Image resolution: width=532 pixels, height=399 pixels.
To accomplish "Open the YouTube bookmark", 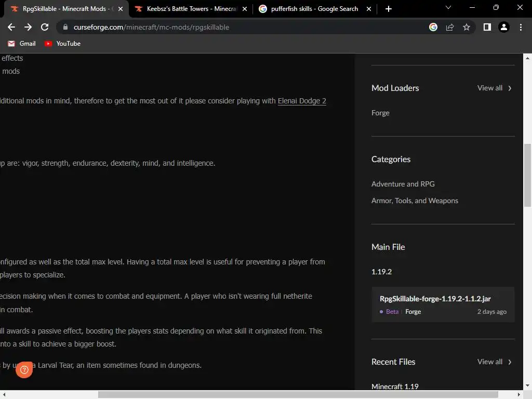I will pyautogui.click(x=63, y=44).
